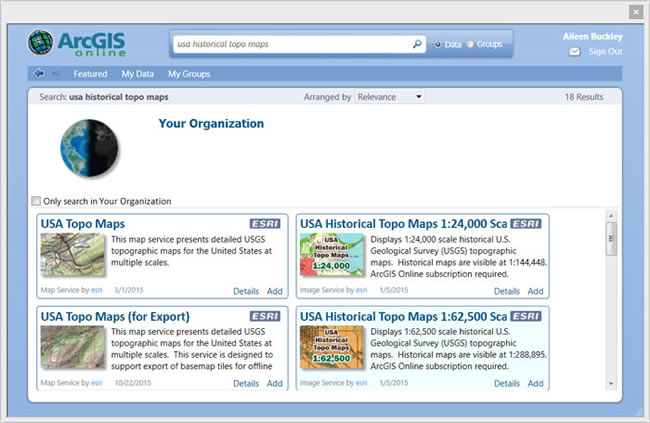Click the forward navigation arrow
650x423 pixels.
point(56,74)
